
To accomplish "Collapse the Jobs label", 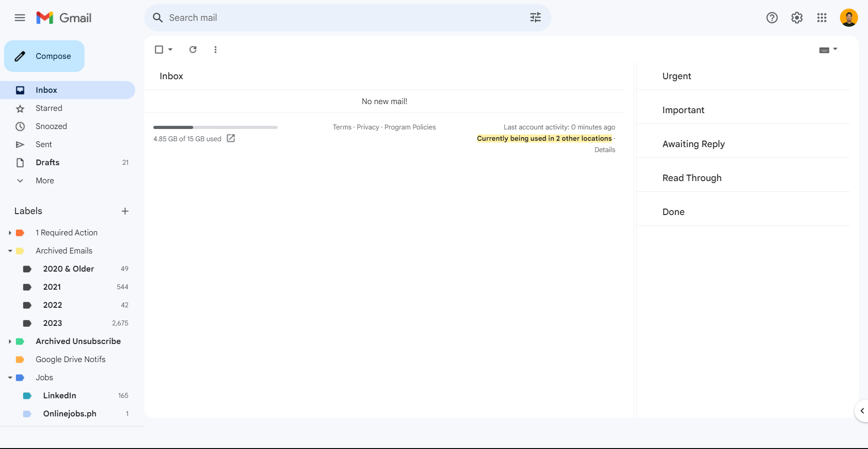I will point(10,377).
